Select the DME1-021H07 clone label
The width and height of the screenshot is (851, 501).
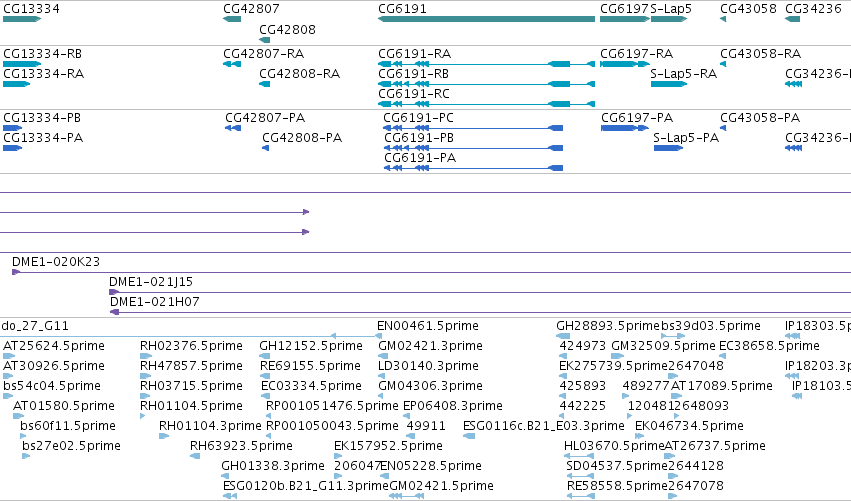155,302
